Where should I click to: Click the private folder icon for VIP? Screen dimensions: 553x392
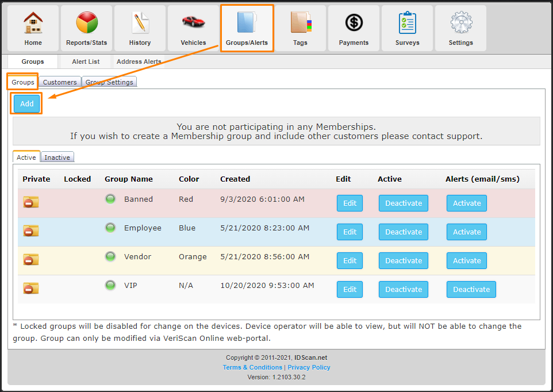30,289
